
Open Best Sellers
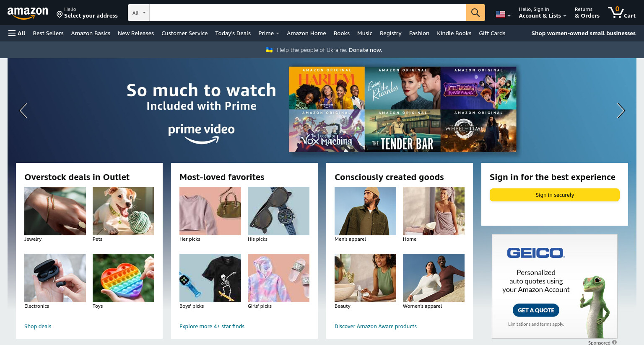(48, 33)
